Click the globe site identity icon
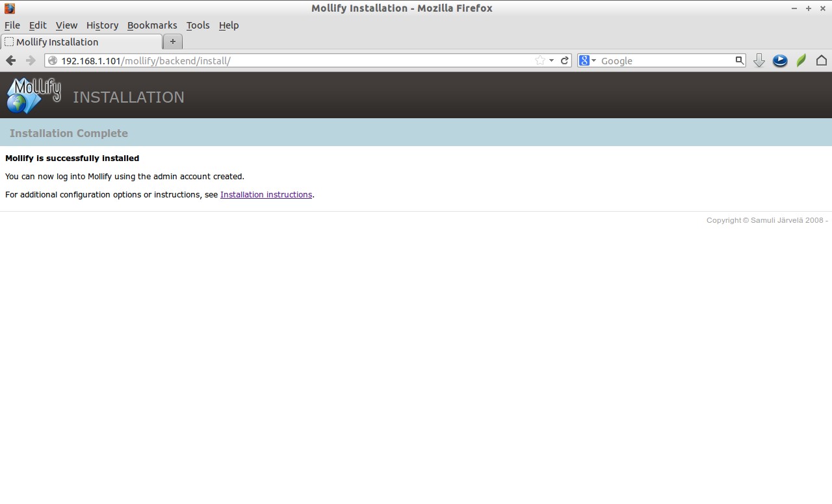The image size is (832, 504). 53,60
